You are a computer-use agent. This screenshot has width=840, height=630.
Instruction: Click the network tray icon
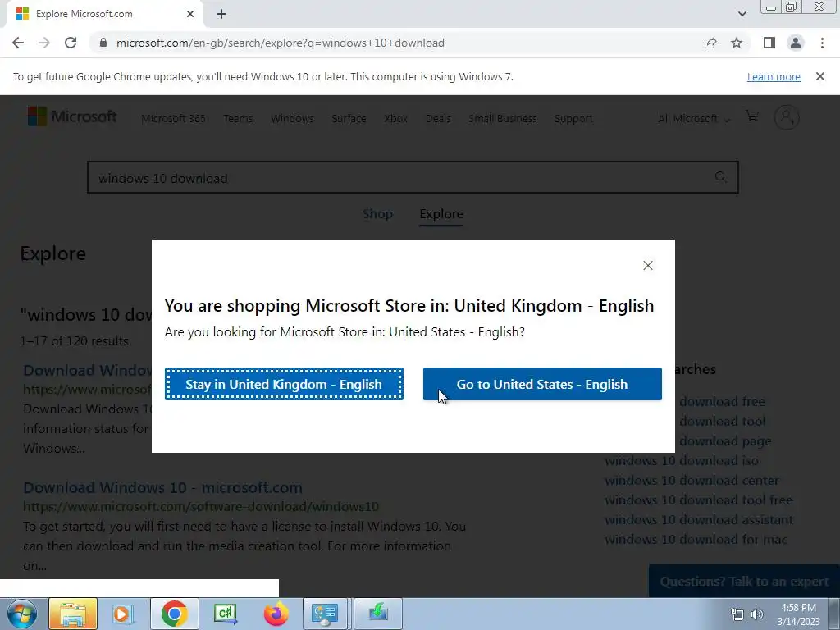click(737, 614)
